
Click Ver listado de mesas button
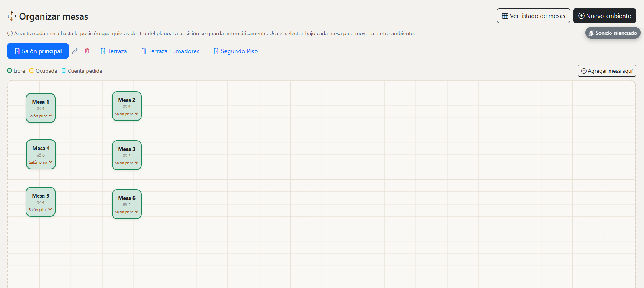tap(533, 16)
